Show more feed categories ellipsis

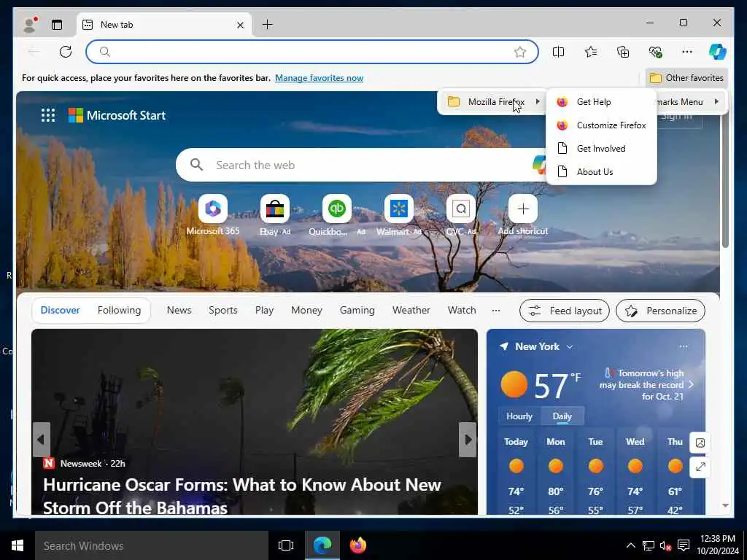[x=496, y=311]
